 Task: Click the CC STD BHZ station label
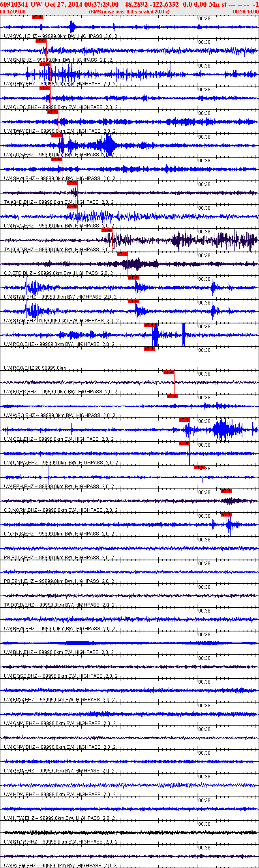(58, 273)
